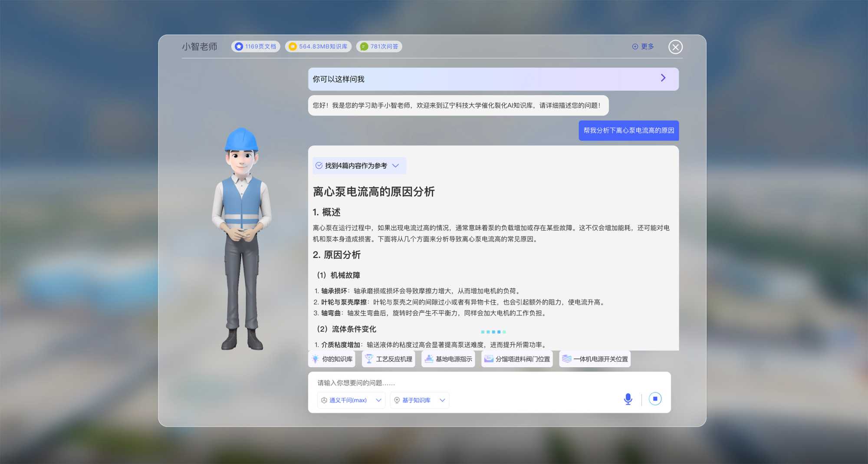Click the user message about 离心泵电流高
Image resolution: width=868 pixels, height=464 pixels.
[628, 131]
